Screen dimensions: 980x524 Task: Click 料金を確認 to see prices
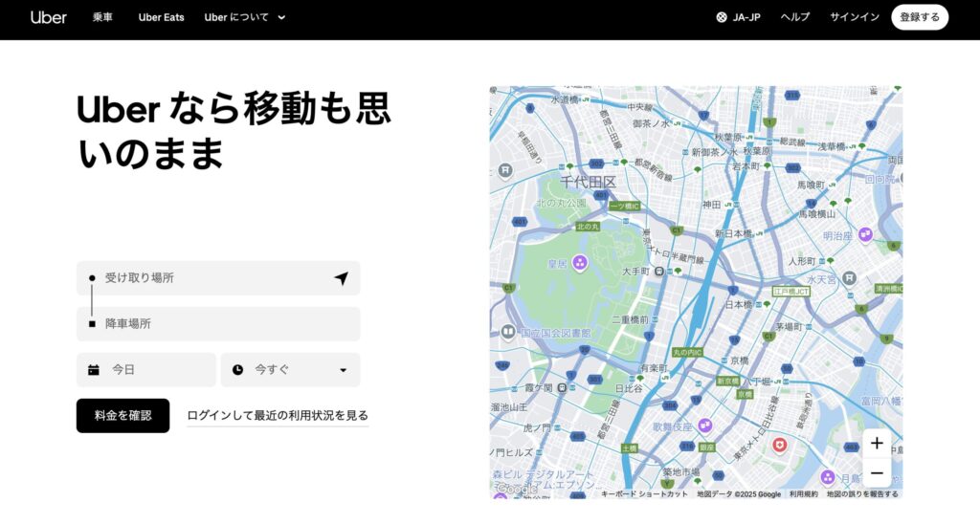(x=122, y=415)
